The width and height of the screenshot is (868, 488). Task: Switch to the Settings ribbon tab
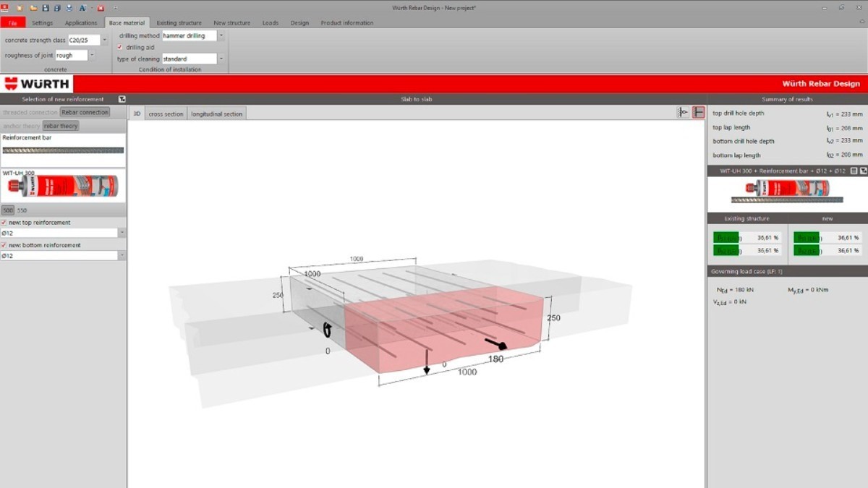pos(42,22)
